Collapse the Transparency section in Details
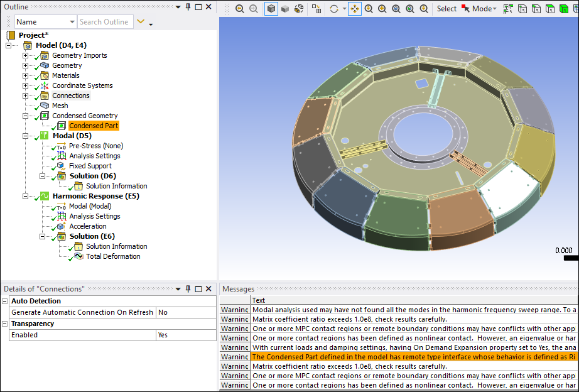The width and height of the screenshot is (579, 392). point(6,324)
